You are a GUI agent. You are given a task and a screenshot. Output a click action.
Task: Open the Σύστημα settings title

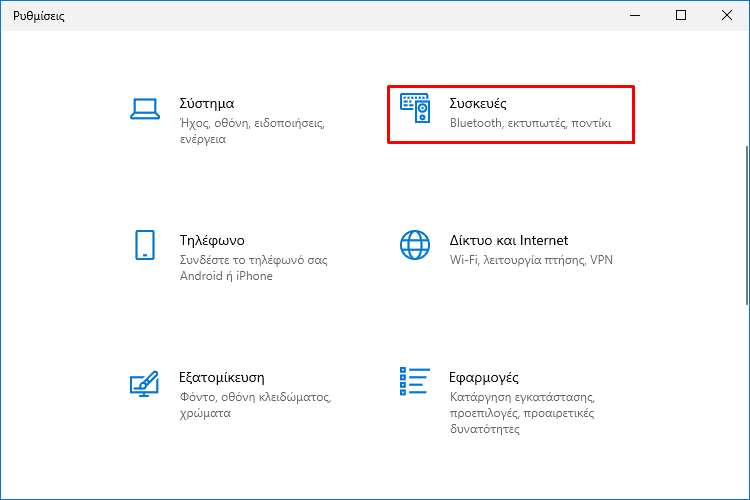pos(207,103)
